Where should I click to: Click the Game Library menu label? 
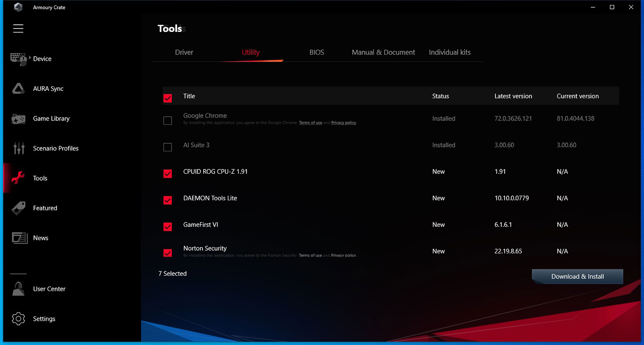click(x=51, y=119)
